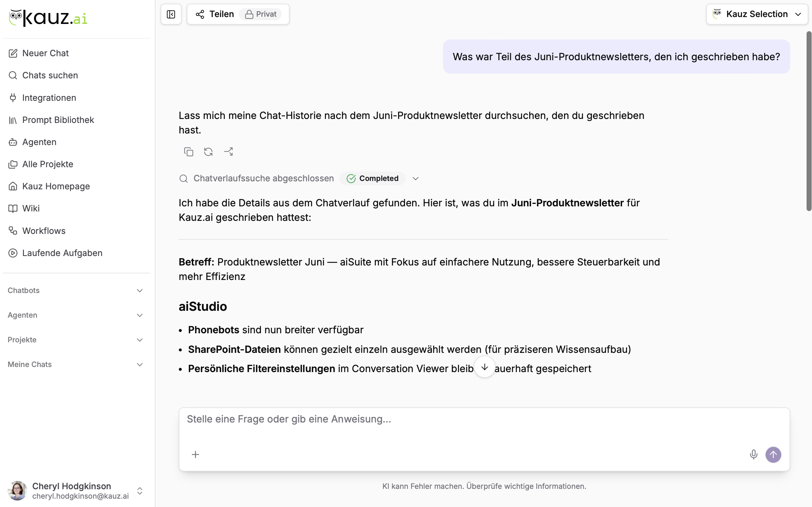The height and width of the screenshot is (507, 812).
Task: Click the chat vertical scrollbar
Action: 809,121
